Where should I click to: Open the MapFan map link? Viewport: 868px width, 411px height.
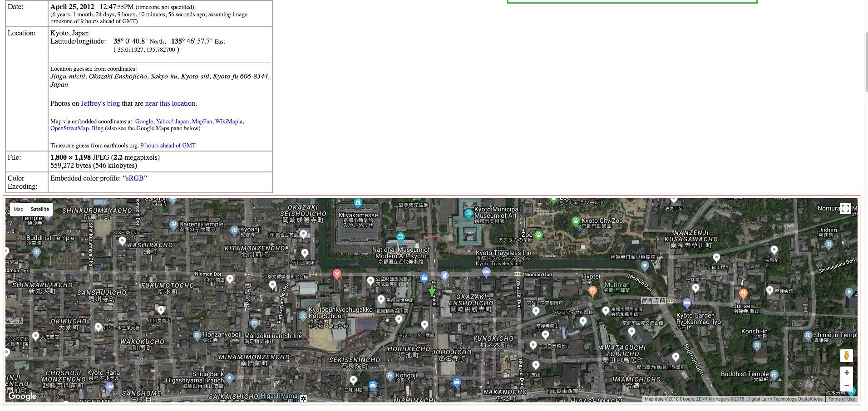[x=202, y=122]
